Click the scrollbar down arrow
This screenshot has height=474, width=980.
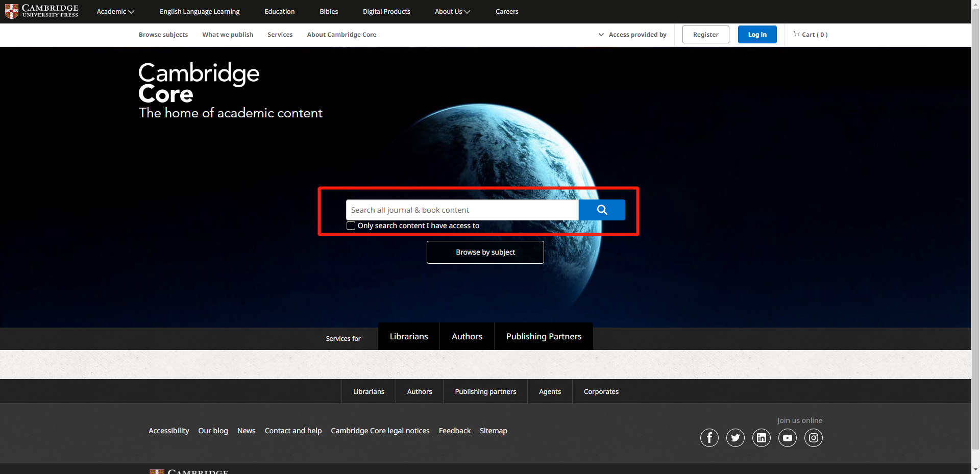click(x=975, y=469)
